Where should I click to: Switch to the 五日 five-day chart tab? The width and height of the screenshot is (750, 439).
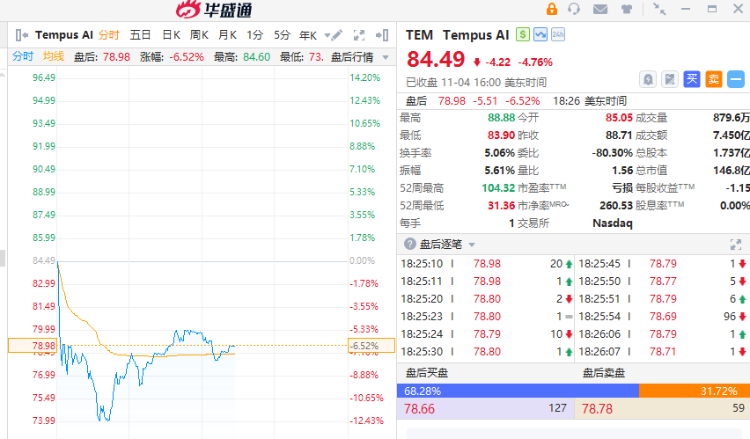(140, 35)
